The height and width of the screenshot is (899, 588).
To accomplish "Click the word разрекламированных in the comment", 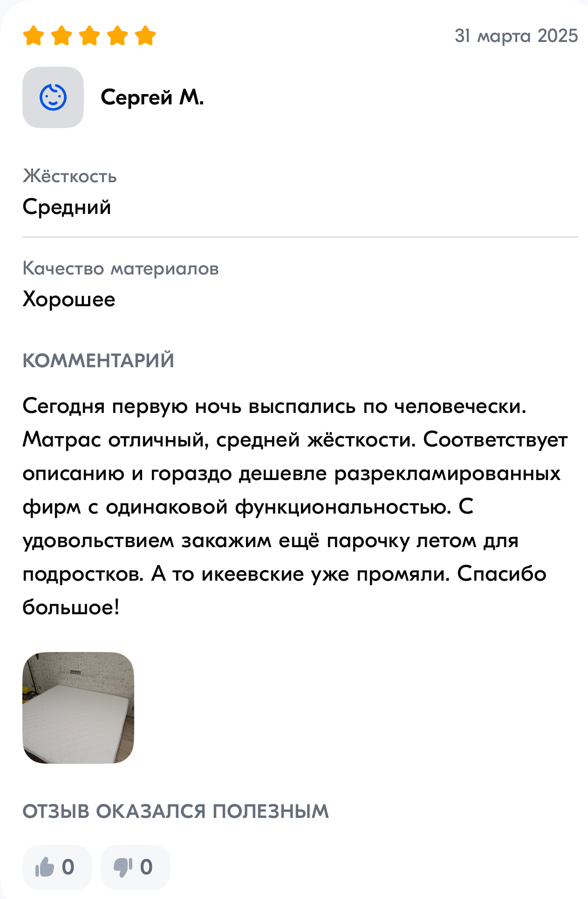I will 447,474.
